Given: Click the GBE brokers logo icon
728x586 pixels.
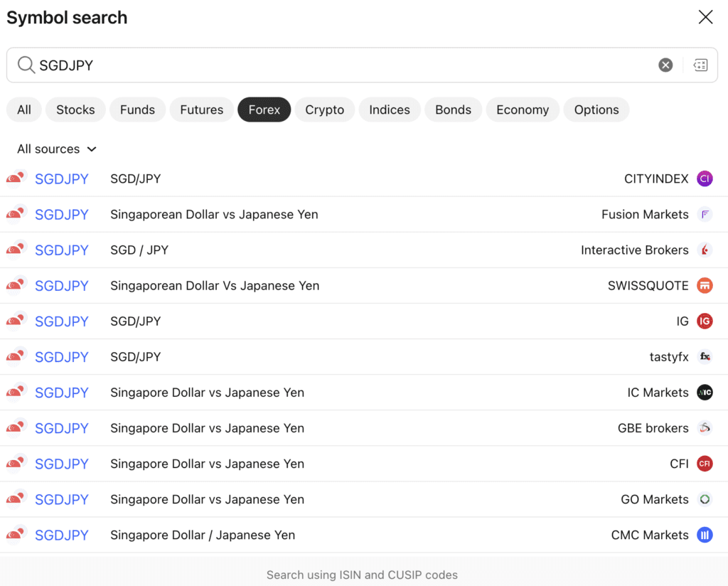Looking at the screenshot, I should [x=705, y=428].
